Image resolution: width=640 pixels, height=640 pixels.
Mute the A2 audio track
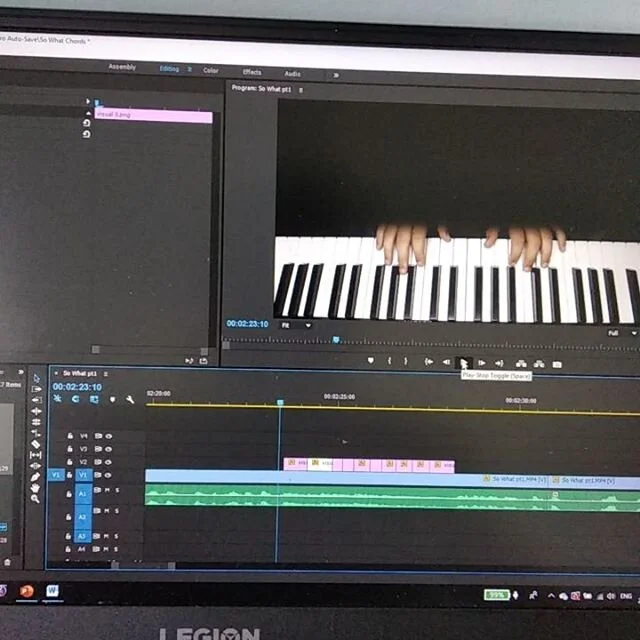(x=107, y=511)
